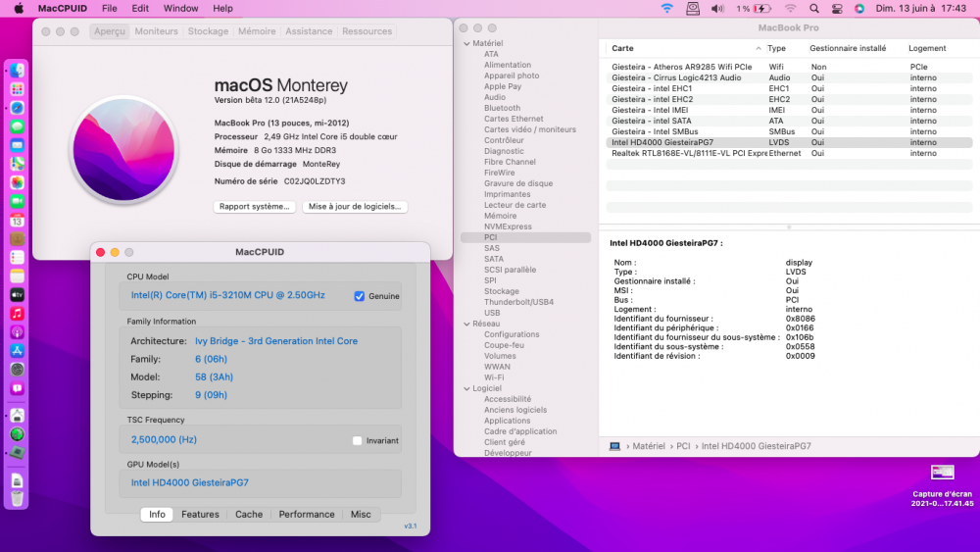Toggle the Invariant TSC checkbox
The width and height of the screenshot is (980, 552).
[357, 441]
